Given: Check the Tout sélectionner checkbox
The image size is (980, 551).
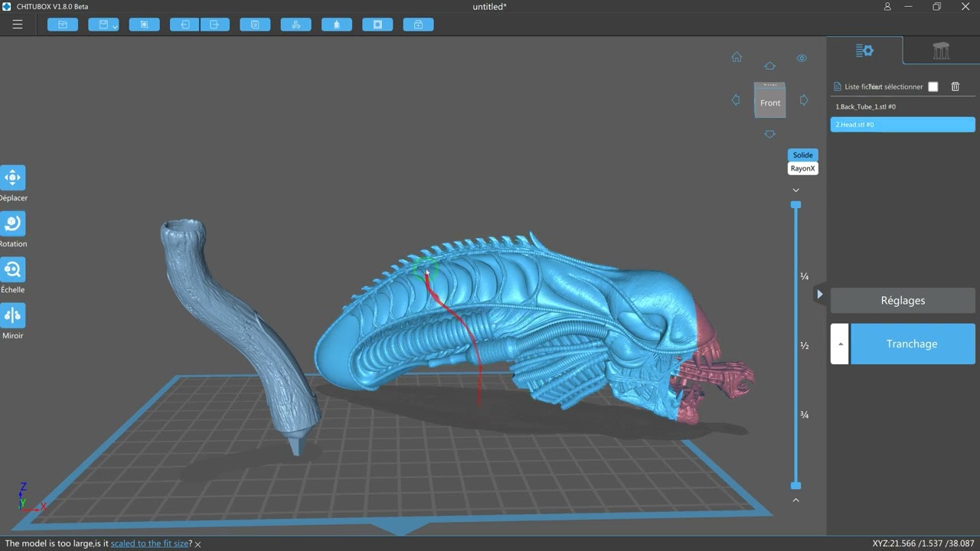Looking at the screenshot, I should click(933, 86).
